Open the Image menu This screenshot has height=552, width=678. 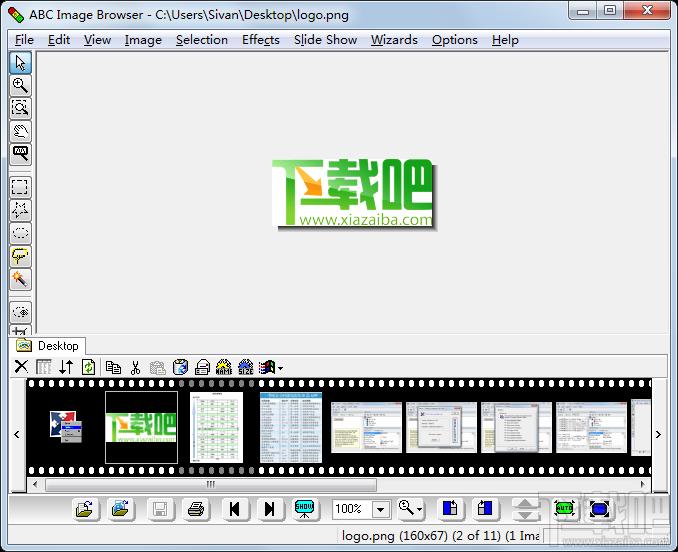(143, 40)
